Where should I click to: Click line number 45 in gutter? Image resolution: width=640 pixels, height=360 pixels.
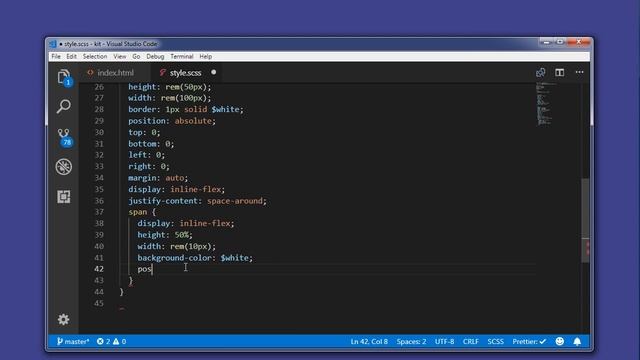point(99,303)
